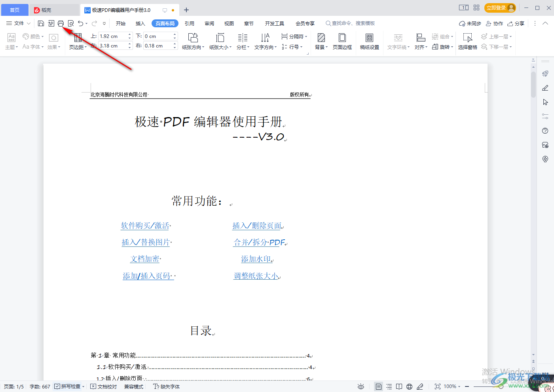Viewport: 554px width, 392px height.
Task: Click the 协作 collaborate button
Action: pos(495,23)
